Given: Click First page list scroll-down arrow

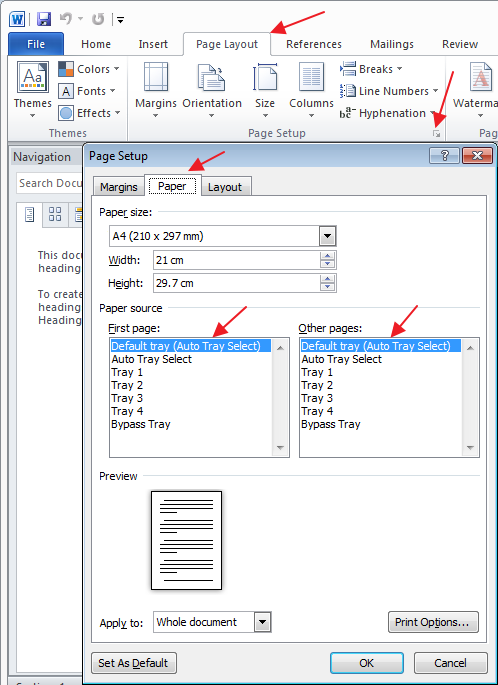Looking at the screenshot, I should click(x=280, y=448).
